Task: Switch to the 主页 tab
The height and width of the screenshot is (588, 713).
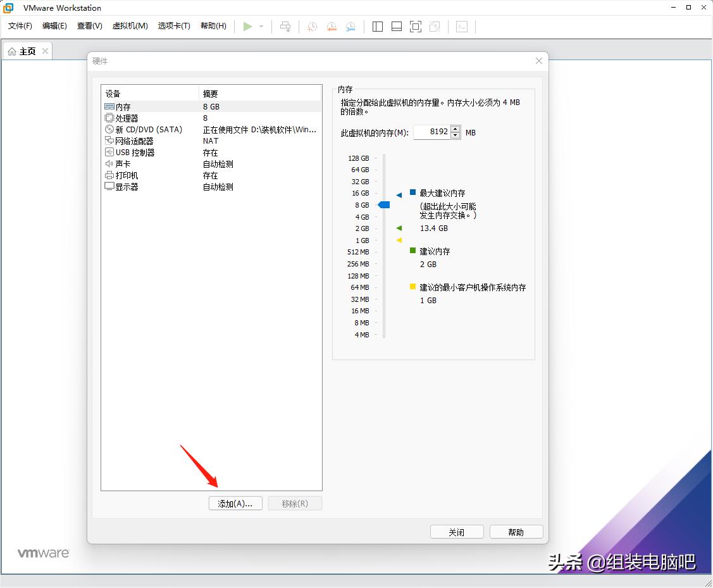Action: point(28,51)
